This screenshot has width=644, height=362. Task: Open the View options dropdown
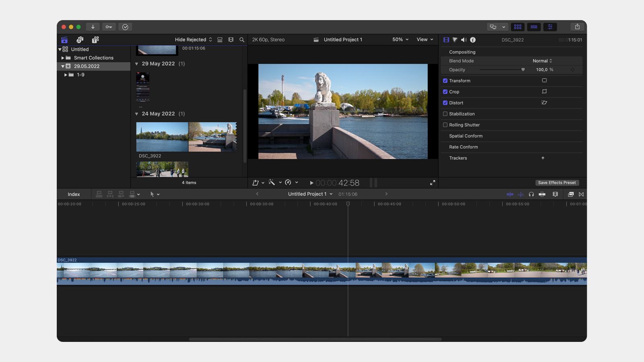tap(425, 39)
